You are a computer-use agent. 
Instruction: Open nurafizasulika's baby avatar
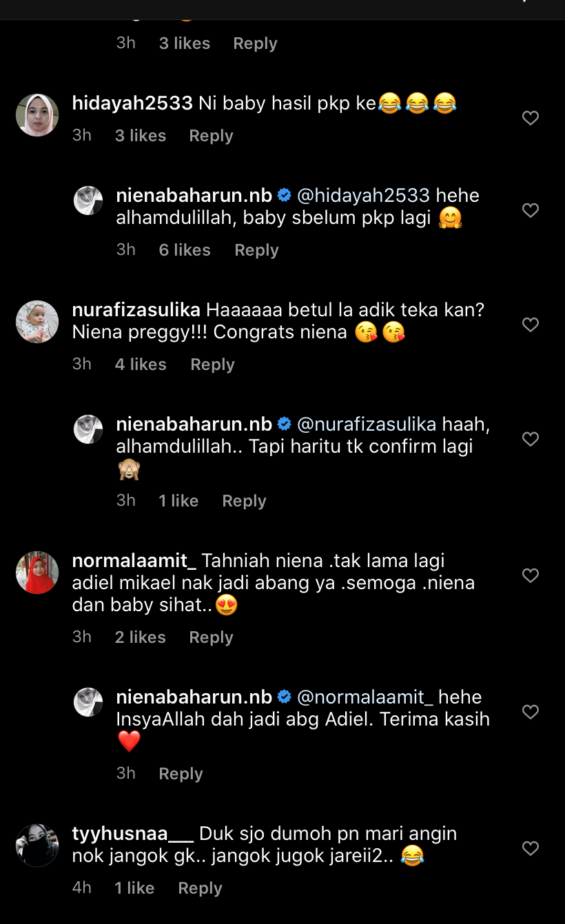pos(37,322)
